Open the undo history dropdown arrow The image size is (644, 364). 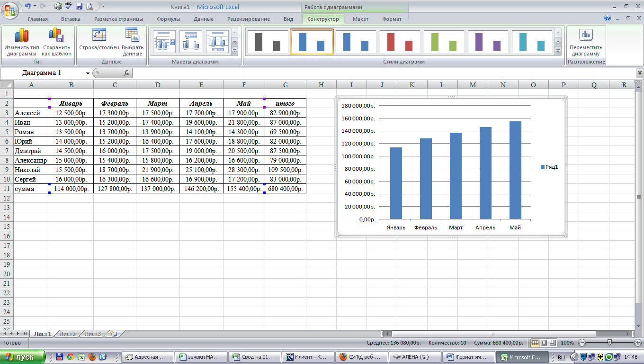click(x=34, y=7)
